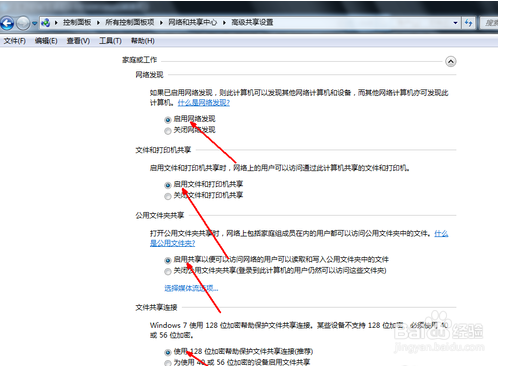Select 使用128位加密 radio button
The image size is (515, 366).
pos(168,352)
